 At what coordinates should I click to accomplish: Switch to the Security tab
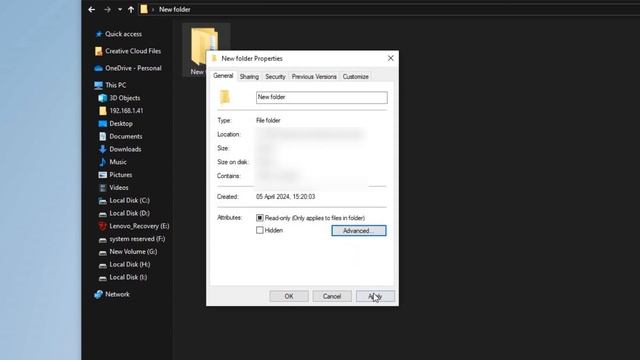pos(275,77)
